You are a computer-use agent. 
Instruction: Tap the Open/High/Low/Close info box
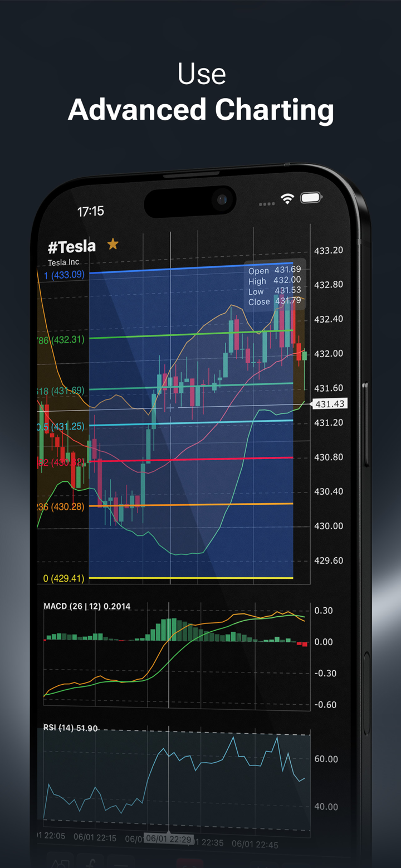(x=275, y=286)
